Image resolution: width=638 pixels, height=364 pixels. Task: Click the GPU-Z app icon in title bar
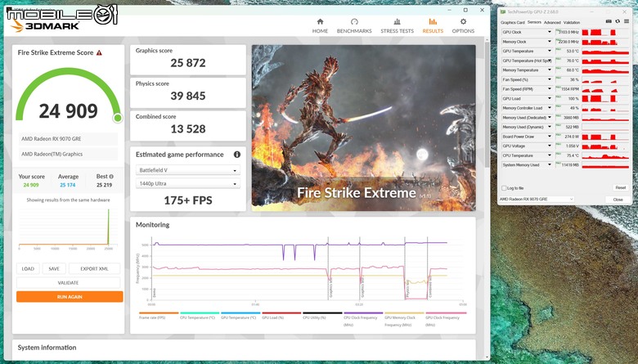click(503, 12)
